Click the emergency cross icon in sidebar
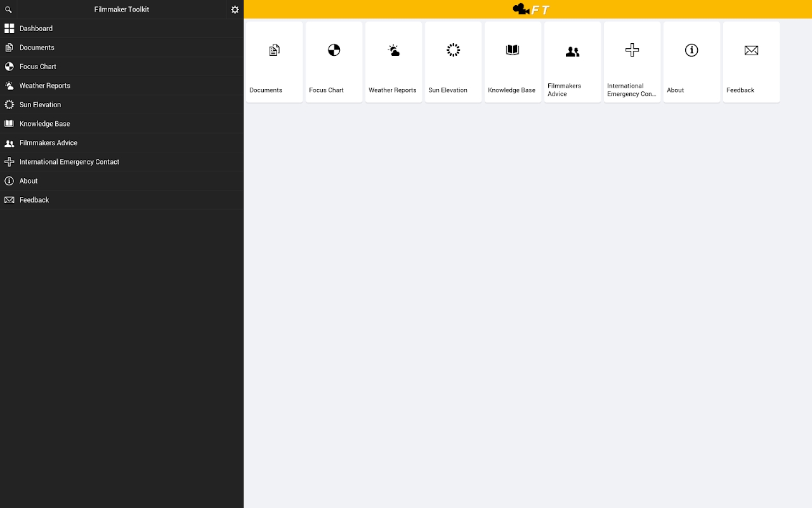 click(x=9, y=162)
